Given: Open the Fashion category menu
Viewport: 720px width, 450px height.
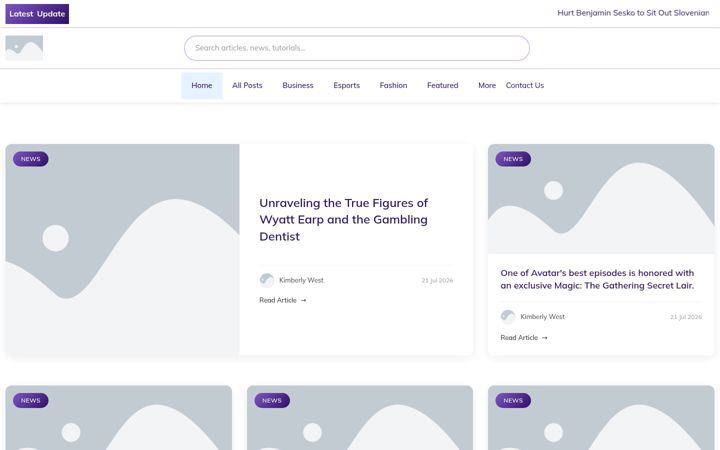Looking at the screenshot, I should (393, 85).
